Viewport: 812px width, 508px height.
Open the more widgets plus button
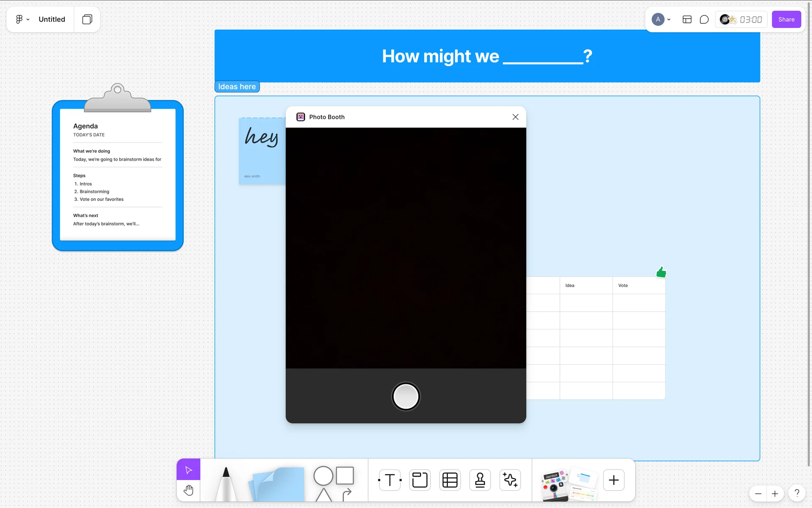613,480
